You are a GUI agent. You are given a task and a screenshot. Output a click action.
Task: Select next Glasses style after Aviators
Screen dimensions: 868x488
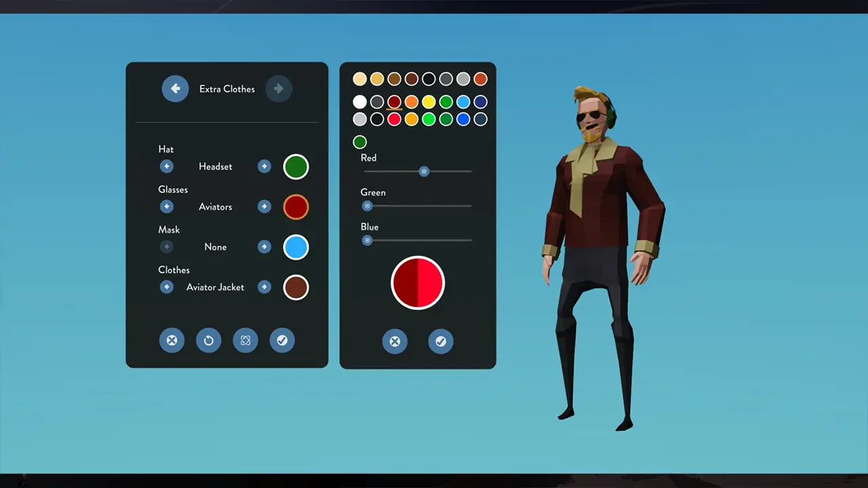[x=264, y=207]
